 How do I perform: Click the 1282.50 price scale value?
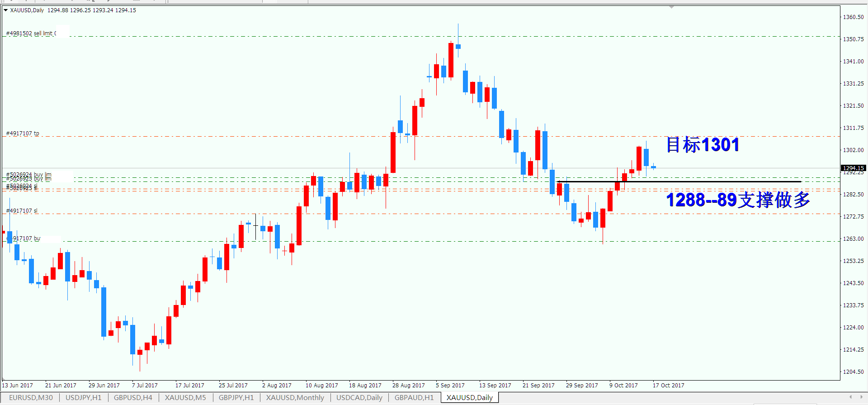[853, 195]
